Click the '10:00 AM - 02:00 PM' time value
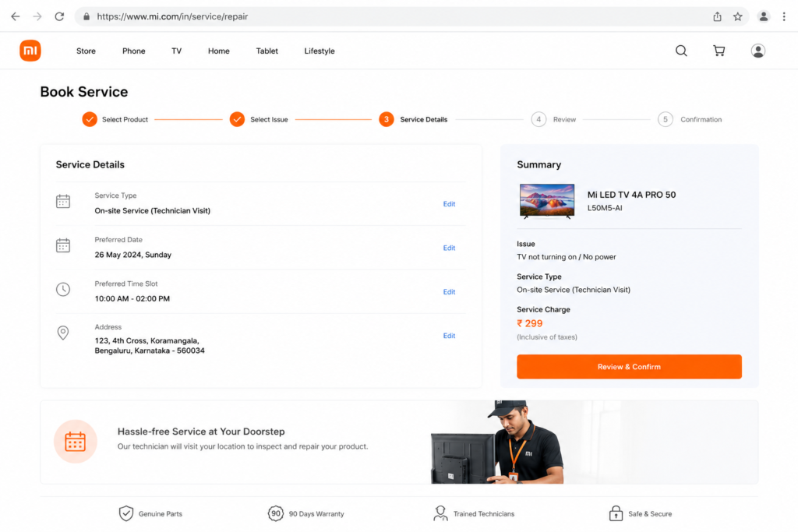Screen dimensions: 798x532 tap(132, 299)
